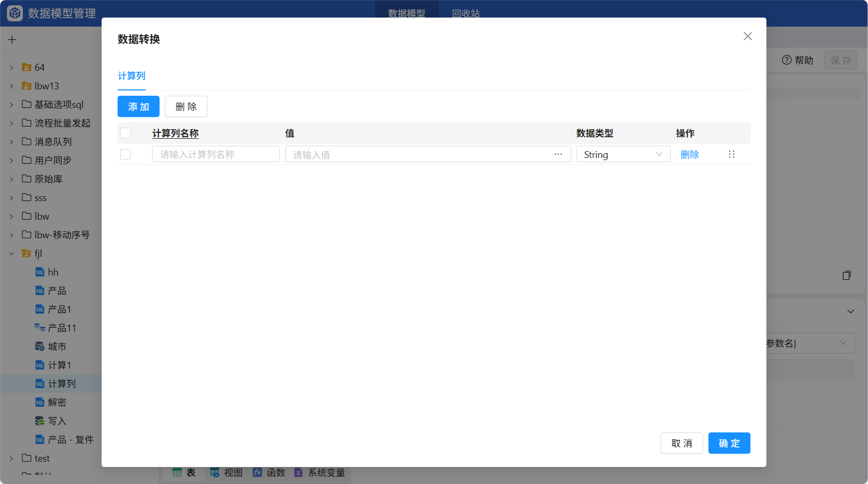Click the copy icon on right panel

click(846, 276)
